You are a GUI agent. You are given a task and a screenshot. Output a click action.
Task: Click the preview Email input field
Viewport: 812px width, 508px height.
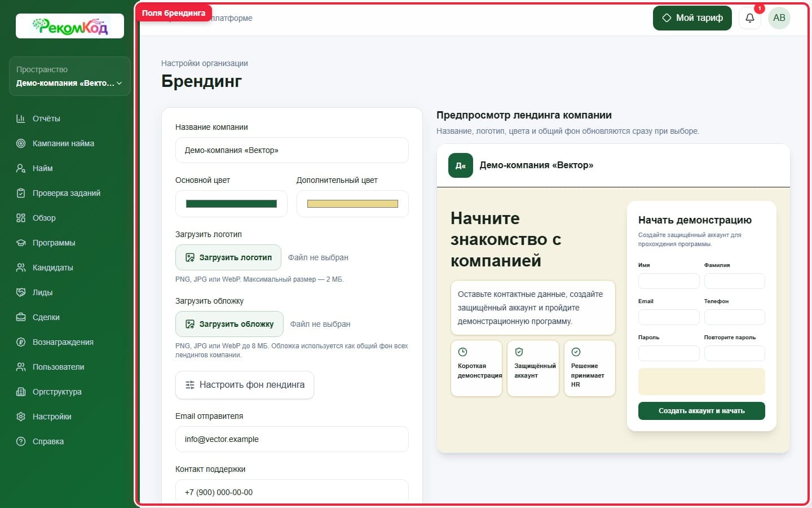pos(669,317)
